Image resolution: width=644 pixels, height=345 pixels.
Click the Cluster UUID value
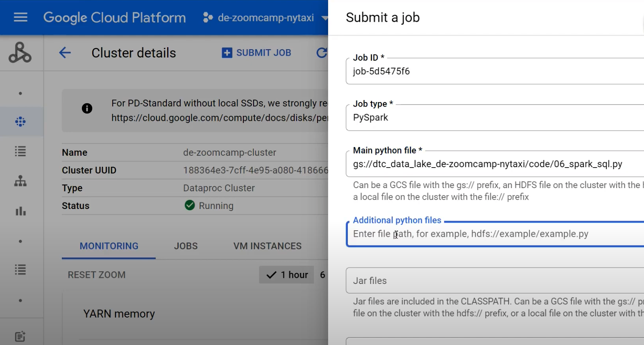(256, 170)
